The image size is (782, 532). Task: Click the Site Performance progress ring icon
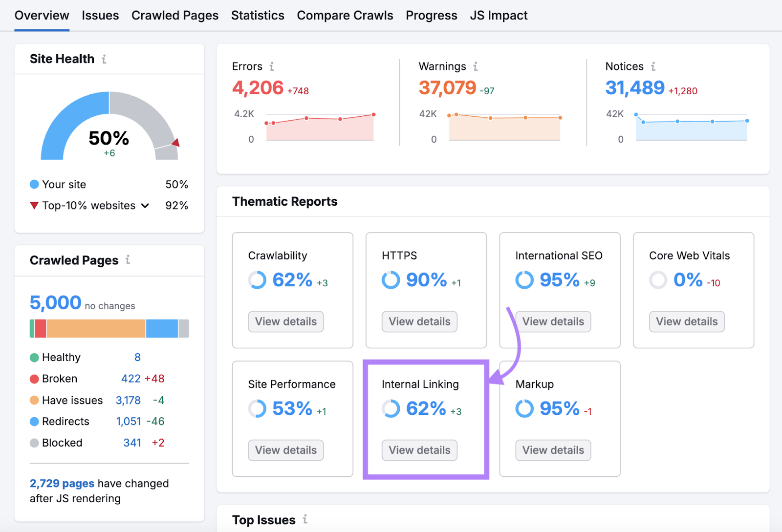(x=257, y=408)
